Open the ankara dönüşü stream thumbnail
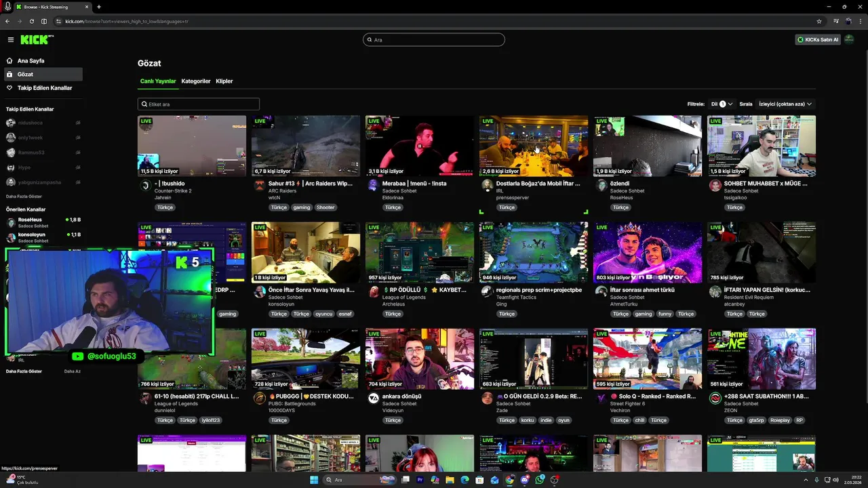Screen dimensions: 868x488 tap(420, 359)
